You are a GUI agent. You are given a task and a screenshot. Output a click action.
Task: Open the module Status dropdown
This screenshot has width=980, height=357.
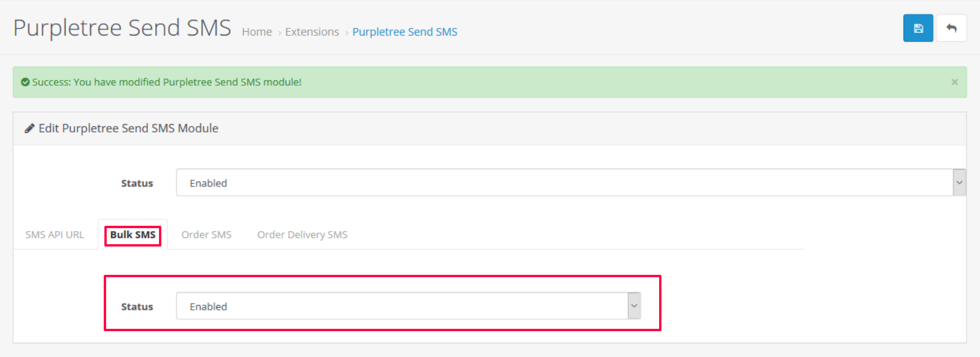coord(571,183)
